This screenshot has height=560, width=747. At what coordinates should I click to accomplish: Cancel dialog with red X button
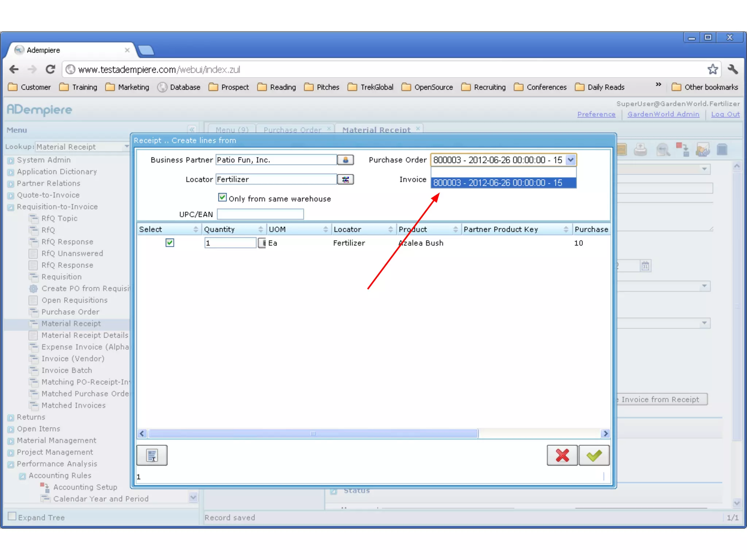562,455
